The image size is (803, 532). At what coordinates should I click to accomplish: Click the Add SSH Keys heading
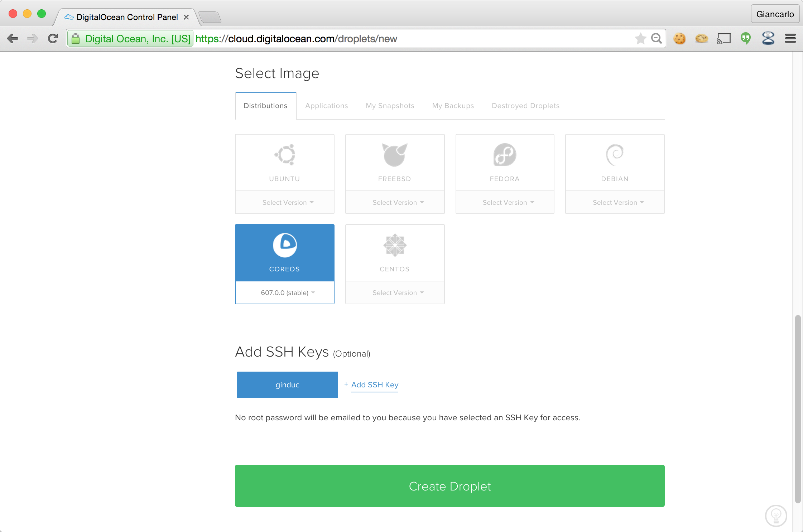tap(282, 352)
